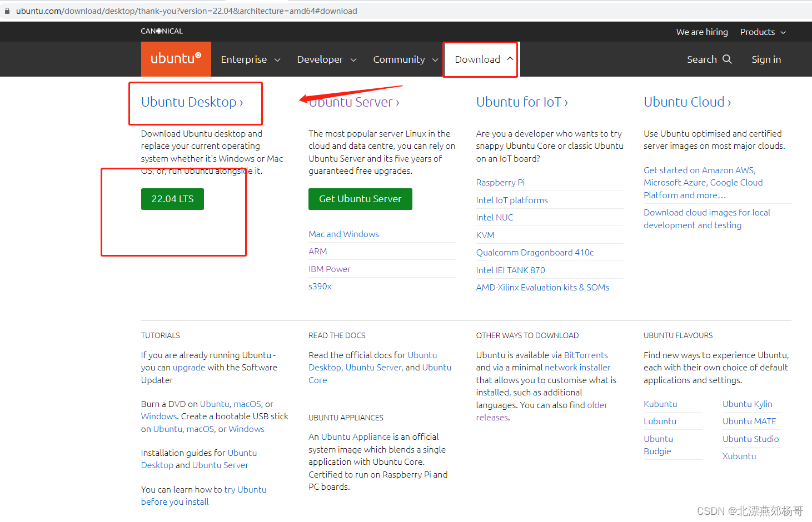Open the Intel NUC link
This screenshot has width=812, height=522.
pyautogui.click(x=495, y=218)
